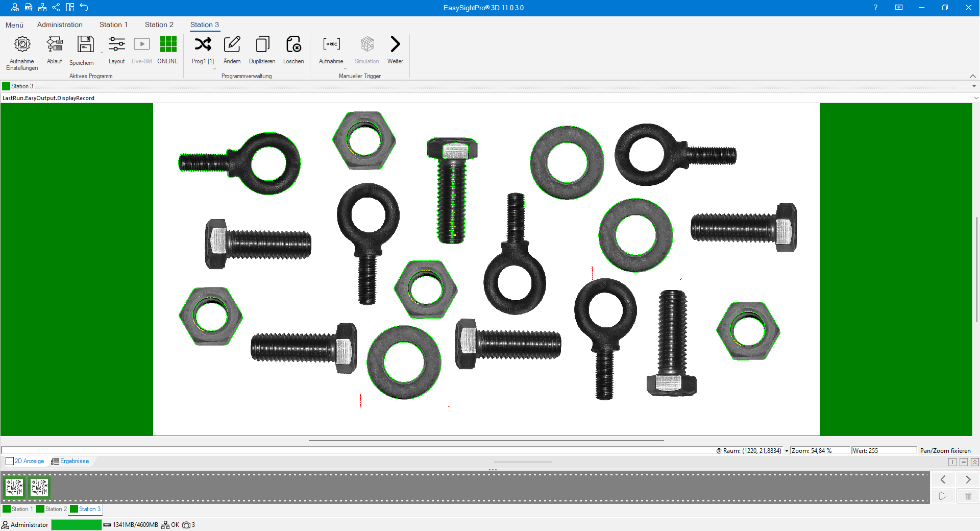Open the Raum coordinates dropdown arrow
The image size is (980, 531).
787,451
